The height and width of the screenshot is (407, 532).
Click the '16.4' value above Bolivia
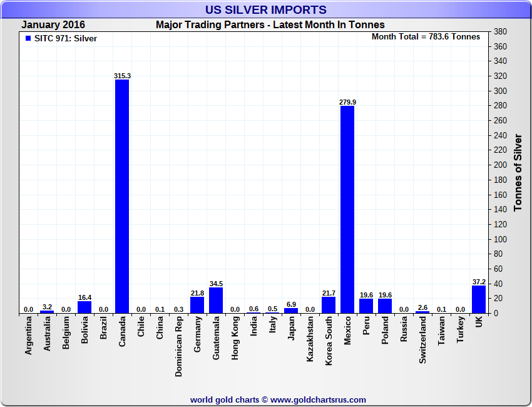pyautogui.click(x=85, y=297)
